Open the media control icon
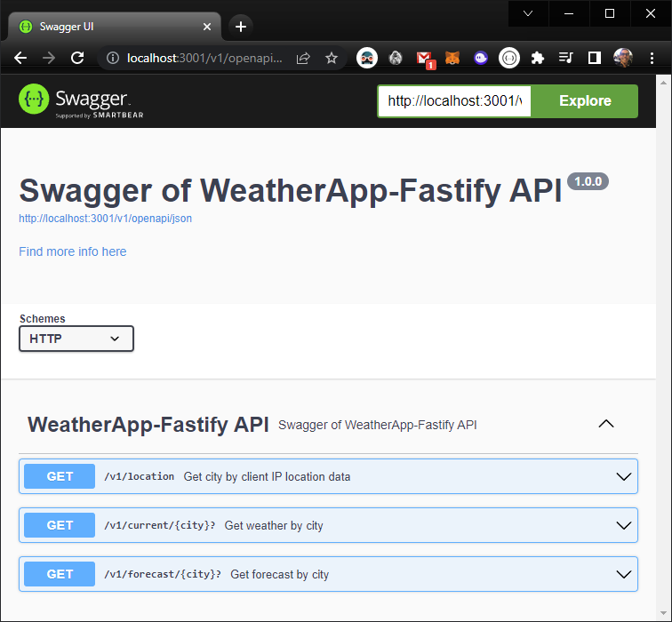The width and height of the screenshot is (672, 622). tap(565, 58)
